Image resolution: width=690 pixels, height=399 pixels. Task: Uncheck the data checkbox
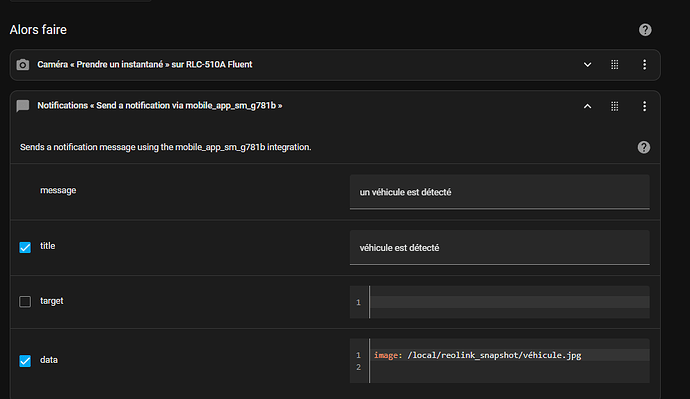coord(25,361)
